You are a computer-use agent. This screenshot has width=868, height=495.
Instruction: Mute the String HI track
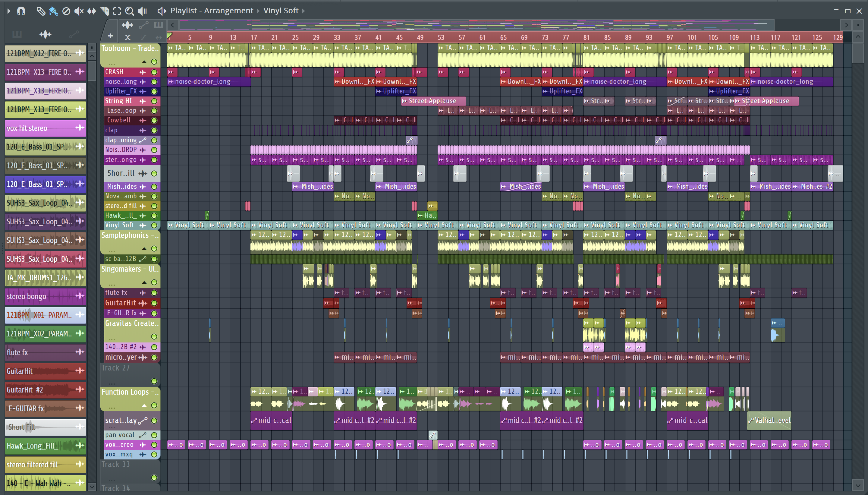(154, 101)
